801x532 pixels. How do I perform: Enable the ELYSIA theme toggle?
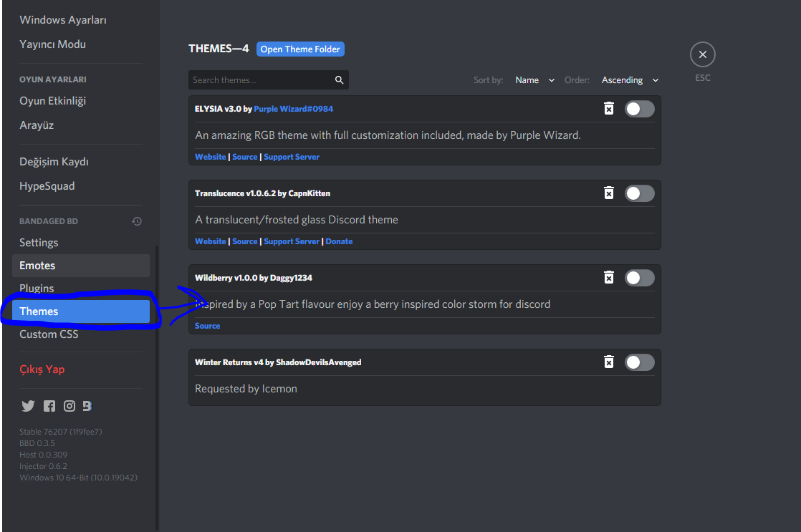pos(639,109)
